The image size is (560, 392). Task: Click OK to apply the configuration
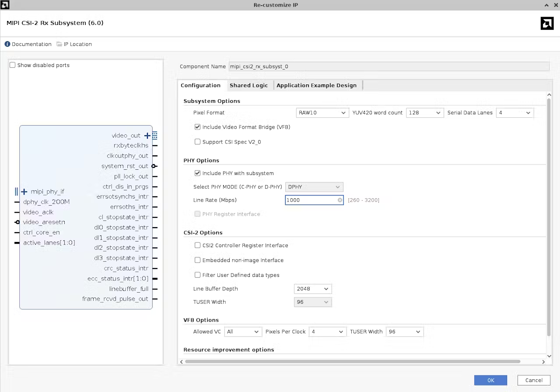pyautogui.click(x=490, y=380)
